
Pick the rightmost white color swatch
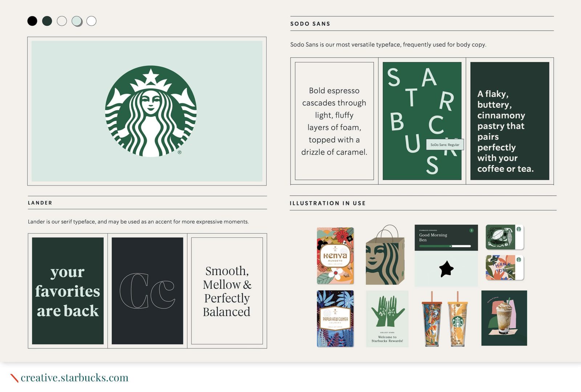(92, 21)
